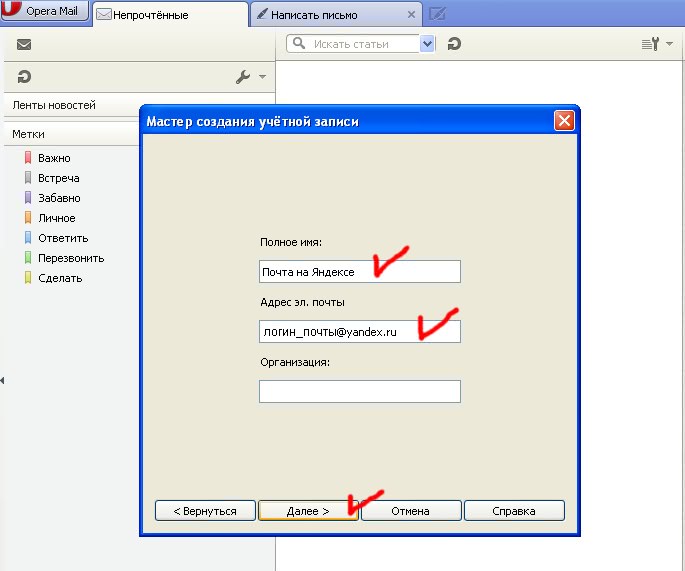Expand the Ленты новостей section
The height and width of the screenshot is (571, 685).
[x=54, y=105]
